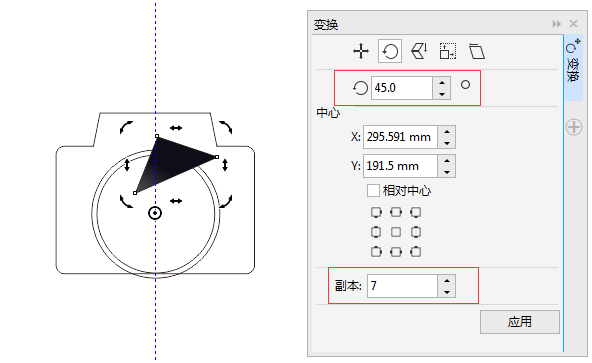Select the middle-right anchor point box
Screen dimensions: 592x363
click(x=416, y=232)
